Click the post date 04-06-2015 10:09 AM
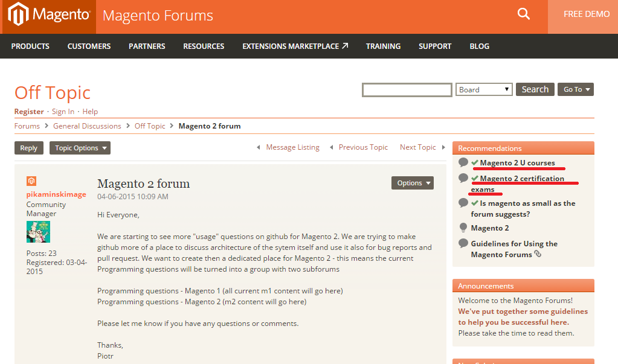 133,197
